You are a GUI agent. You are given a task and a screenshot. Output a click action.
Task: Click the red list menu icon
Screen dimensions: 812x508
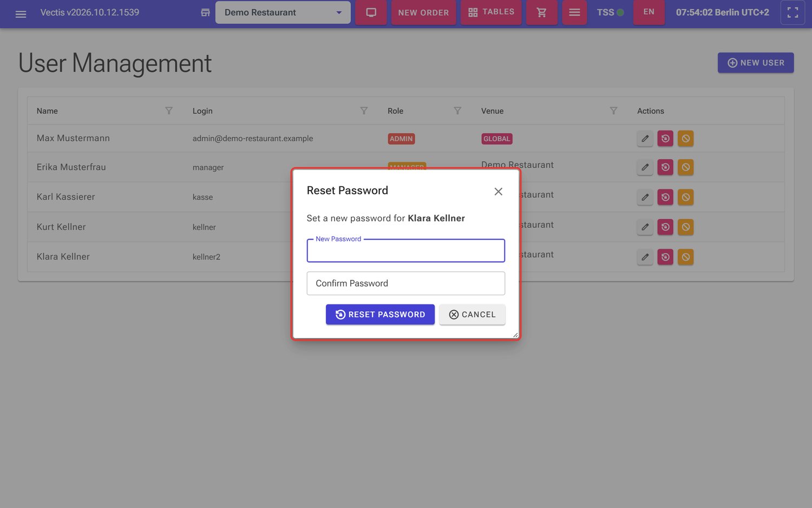click(574, 12)
